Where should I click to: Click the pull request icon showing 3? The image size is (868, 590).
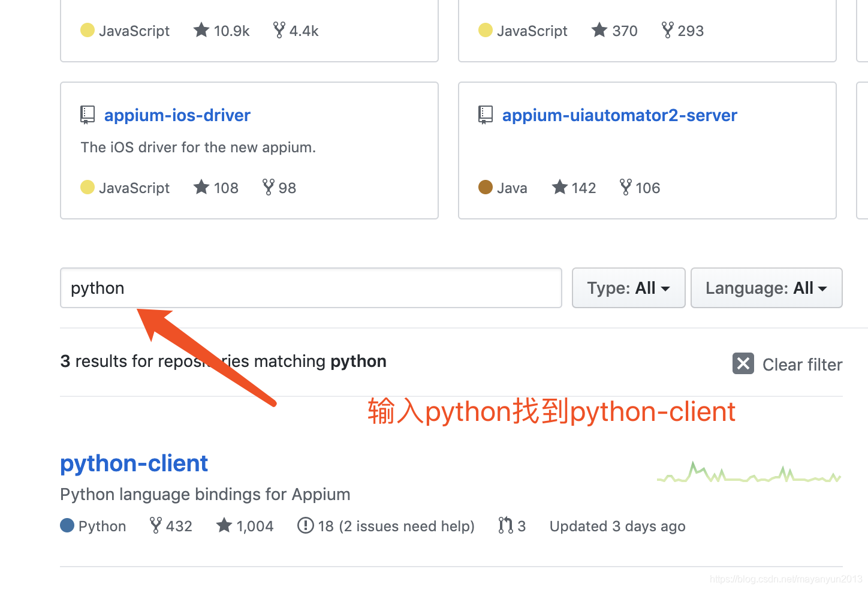[505, 525]
